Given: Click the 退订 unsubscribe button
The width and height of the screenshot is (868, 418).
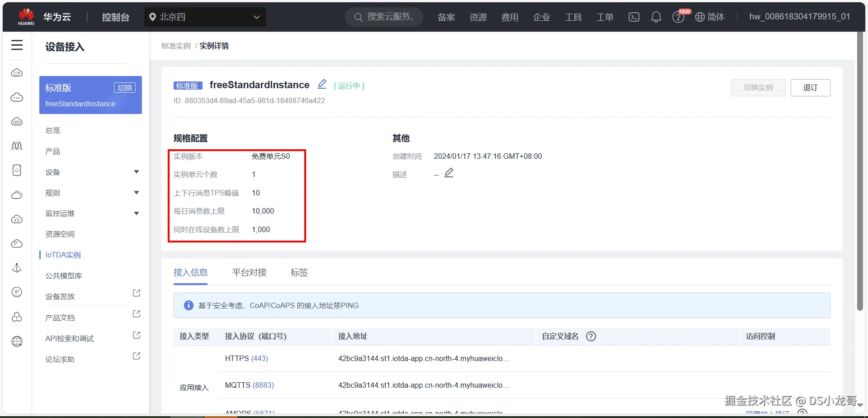Looking at the screenshot, I should tap(810, 88).
